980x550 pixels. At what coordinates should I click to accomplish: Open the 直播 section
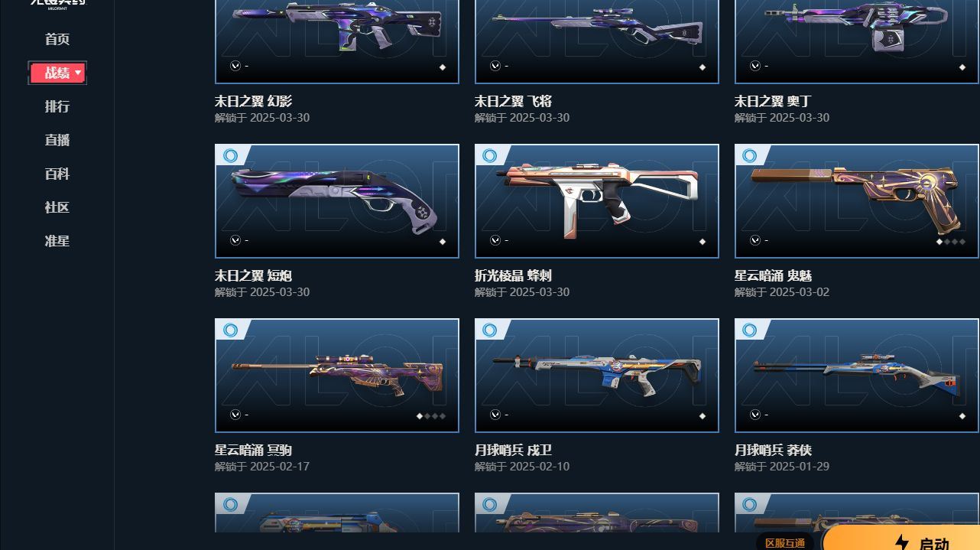(57, 140)
